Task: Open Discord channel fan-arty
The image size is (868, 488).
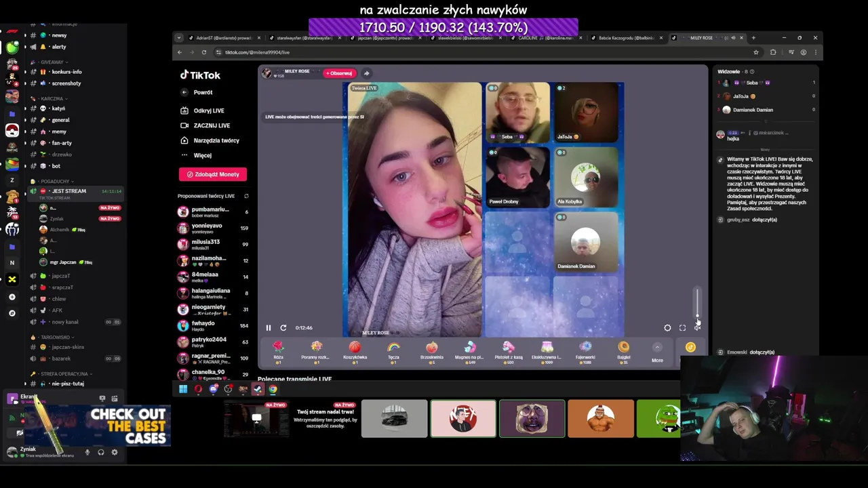Action: coord(61,143)
